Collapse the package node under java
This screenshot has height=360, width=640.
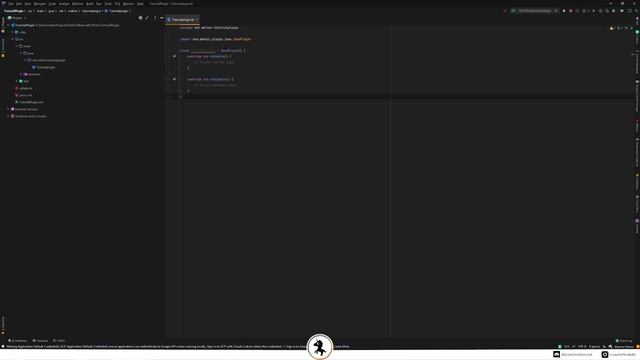pos(25,60)
